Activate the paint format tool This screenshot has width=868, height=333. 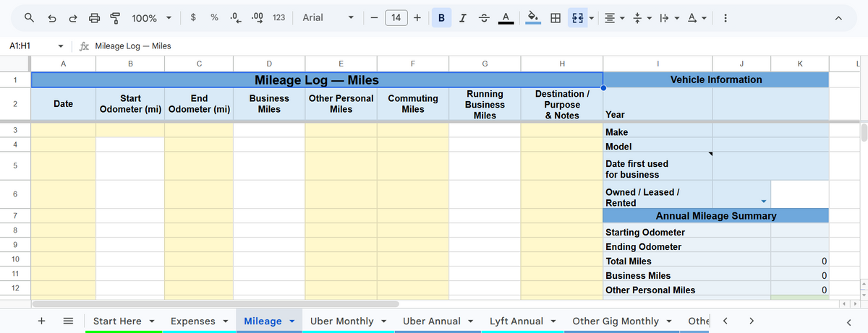pyautogui.click(x=115, y=17)
